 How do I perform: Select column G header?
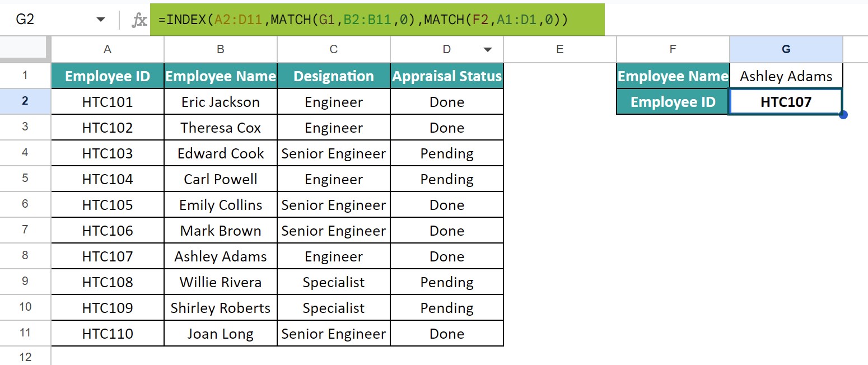(786, 49)
